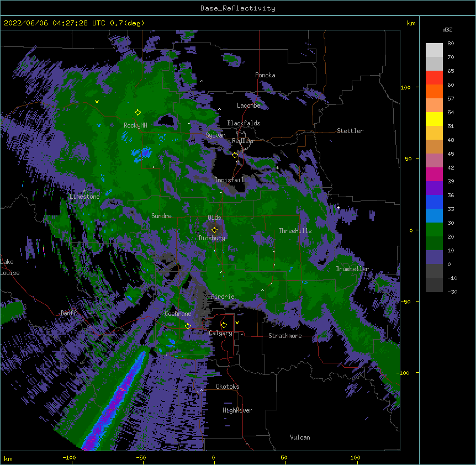
Task: Click the blue 36 dBZ legend swatch
Action: pos(434,202)
